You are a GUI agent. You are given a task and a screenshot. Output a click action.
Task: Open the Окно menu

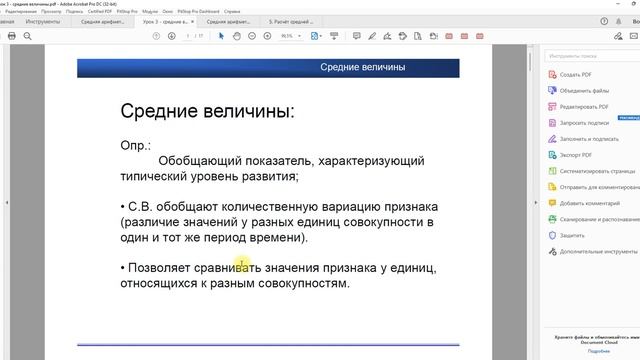coord(167,11)
